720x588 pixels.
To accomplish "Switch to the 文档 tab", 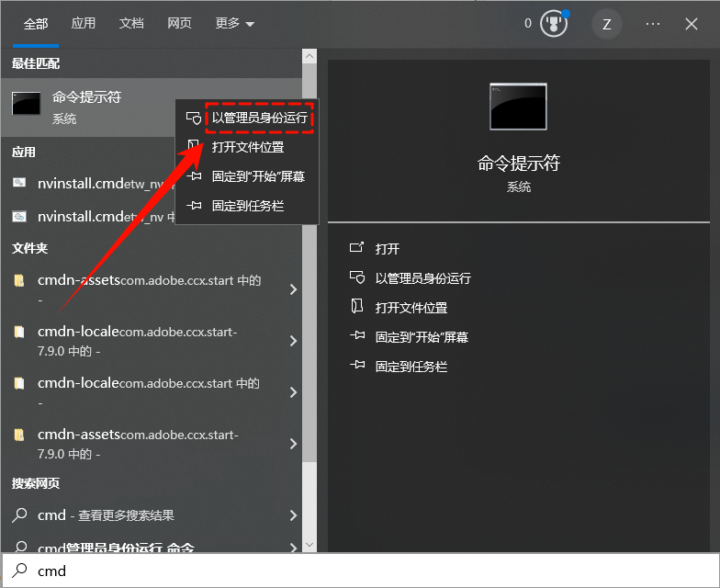I will pos(131,23).
